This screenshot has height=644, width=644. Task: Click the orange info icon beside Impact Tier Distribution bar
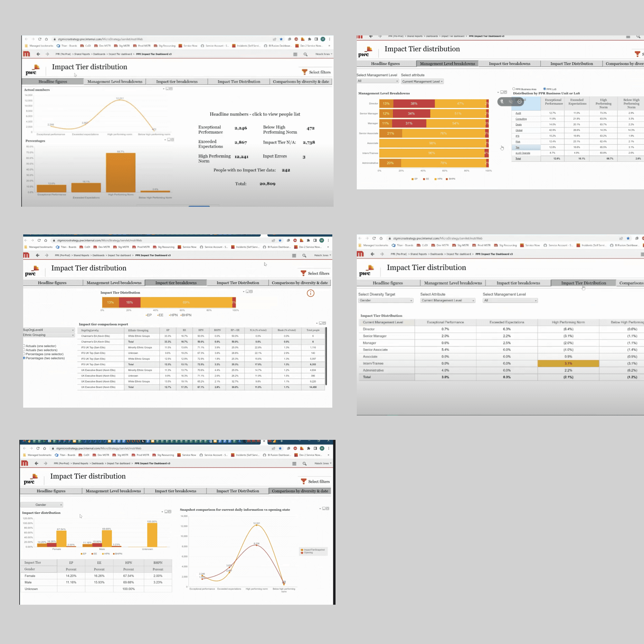(310, 293)
